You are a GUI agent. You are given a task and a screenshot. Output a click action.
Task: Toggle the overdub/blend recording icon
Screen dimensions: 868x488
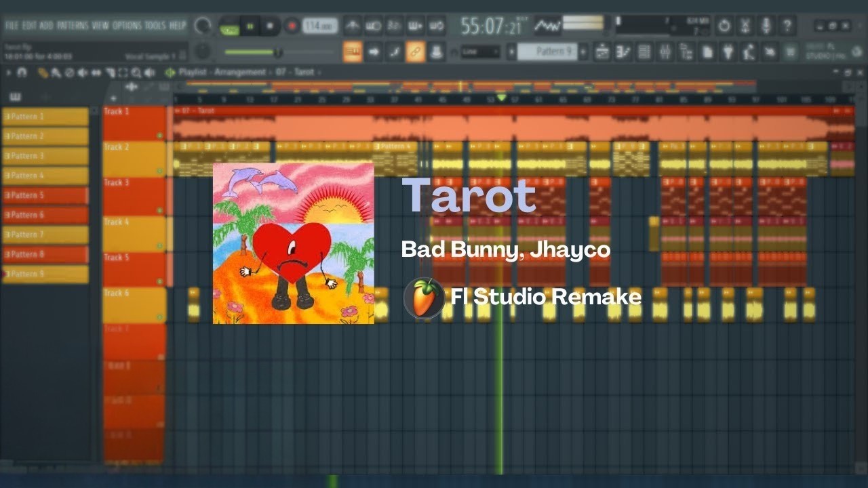415,26
